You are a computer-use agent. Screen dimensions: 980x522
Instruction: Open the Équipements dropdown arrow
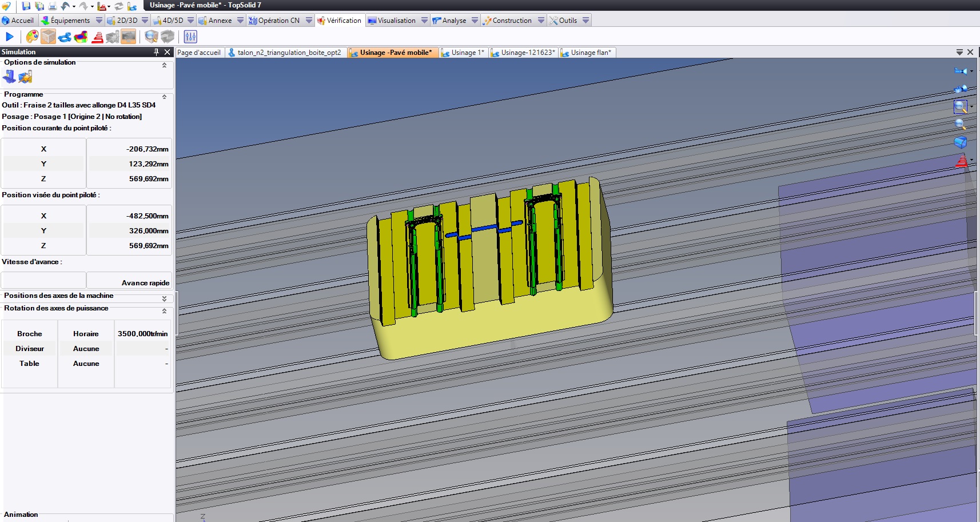99,21
